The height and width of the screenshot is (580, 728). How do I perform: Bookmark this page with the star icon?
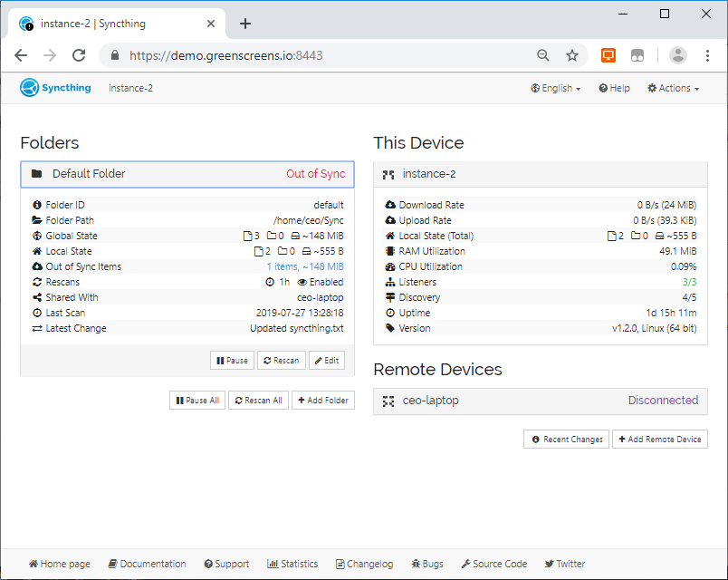click(x=572, y=55)
